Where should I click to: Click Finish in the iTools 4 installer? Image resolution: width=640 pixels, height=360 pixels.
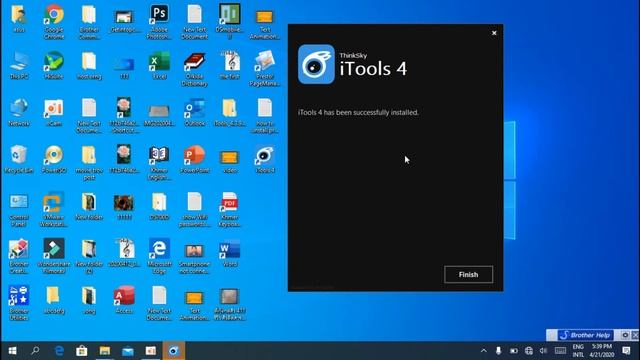pos(468,274)
